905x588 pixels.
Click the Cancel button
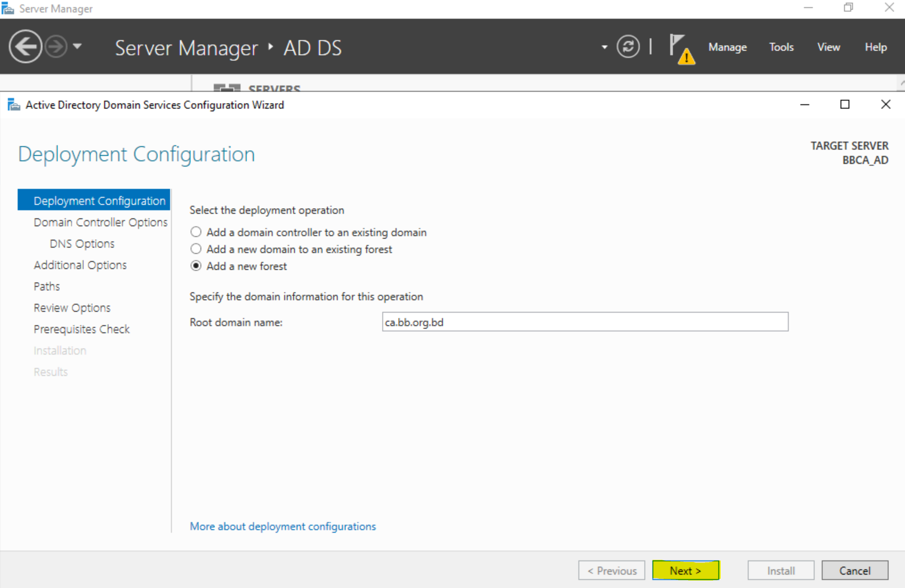(x=855, y=571)
